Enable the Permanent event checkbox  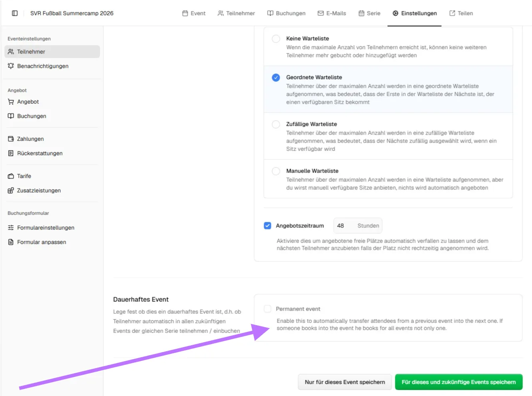pyautogui.click(x=267, y=309)
